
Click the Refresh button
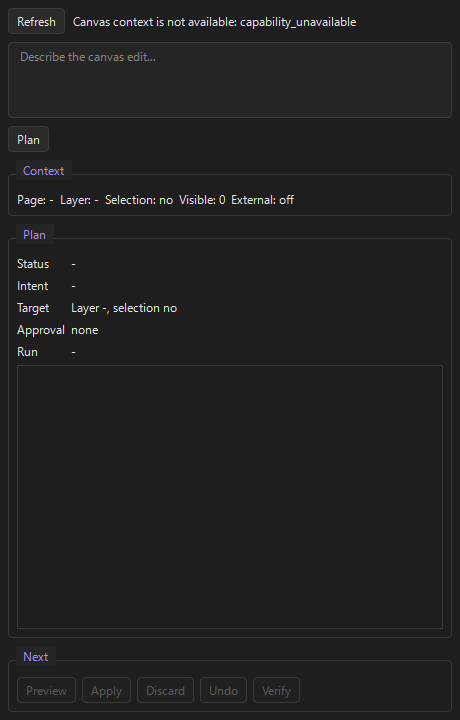[x=36, y=22]
